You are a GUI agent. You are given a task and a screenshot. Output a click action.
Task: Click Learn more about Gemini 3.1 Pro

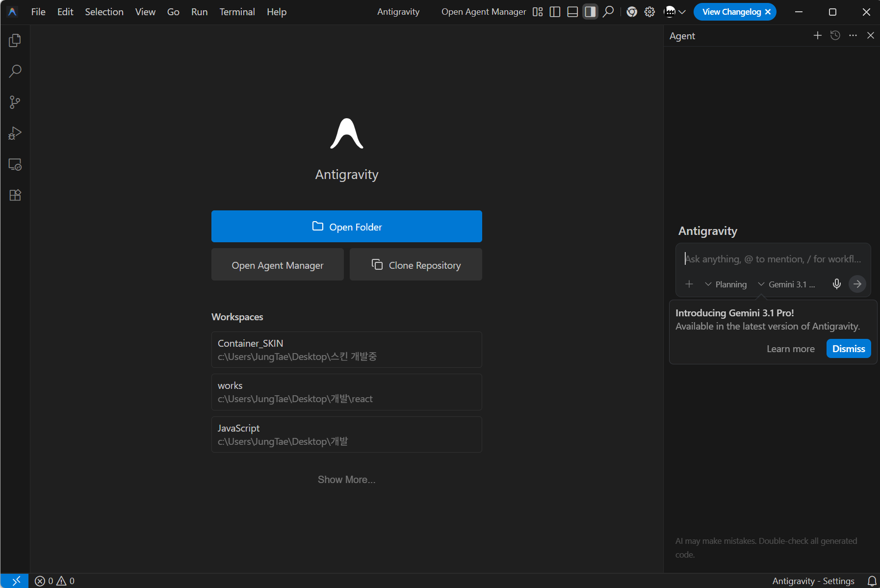[x=790, y=349]
